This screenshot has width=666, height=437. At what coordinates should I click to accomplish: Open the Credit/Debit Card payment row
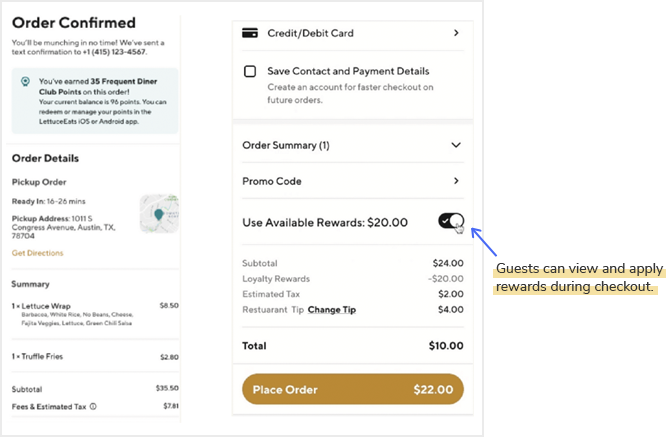(353, 33)
